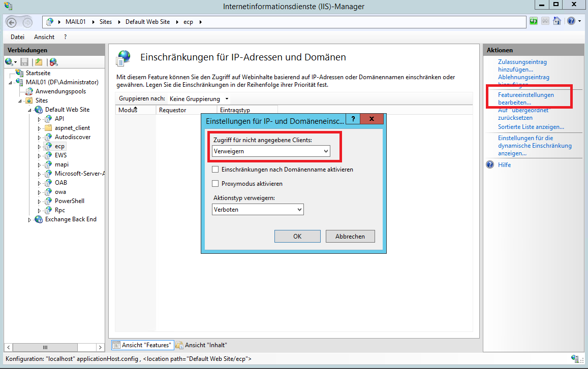Click the save icon in Verbindungen toolbar
The image size is (588, 369).
24,62
